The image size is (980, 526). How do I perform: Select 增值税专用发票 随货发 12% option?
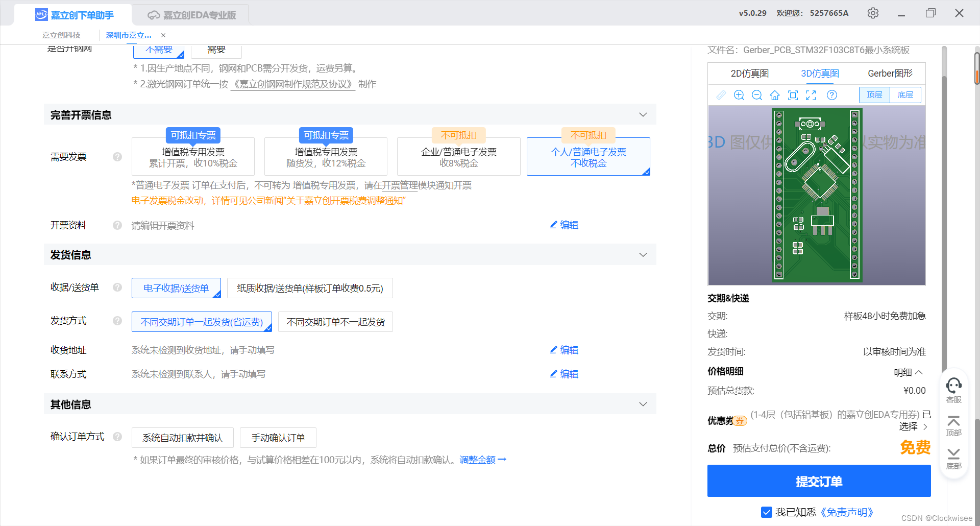point(326,156)
